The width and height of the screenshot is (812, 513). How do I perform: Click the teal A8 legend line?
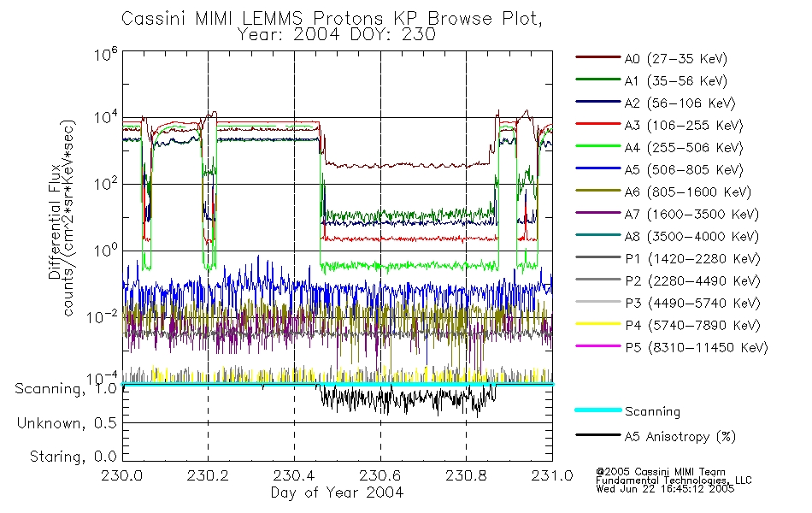coord(598,235)
